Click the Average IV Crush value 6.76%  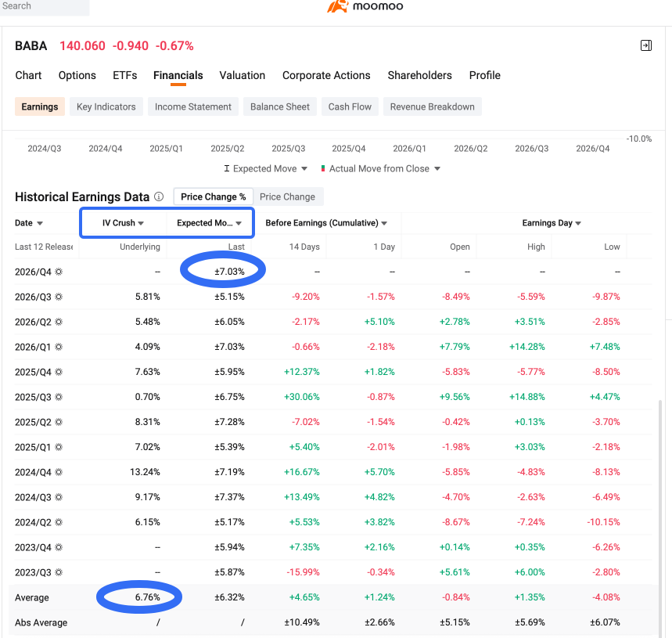pyautogui.click(x=147, y=597)
